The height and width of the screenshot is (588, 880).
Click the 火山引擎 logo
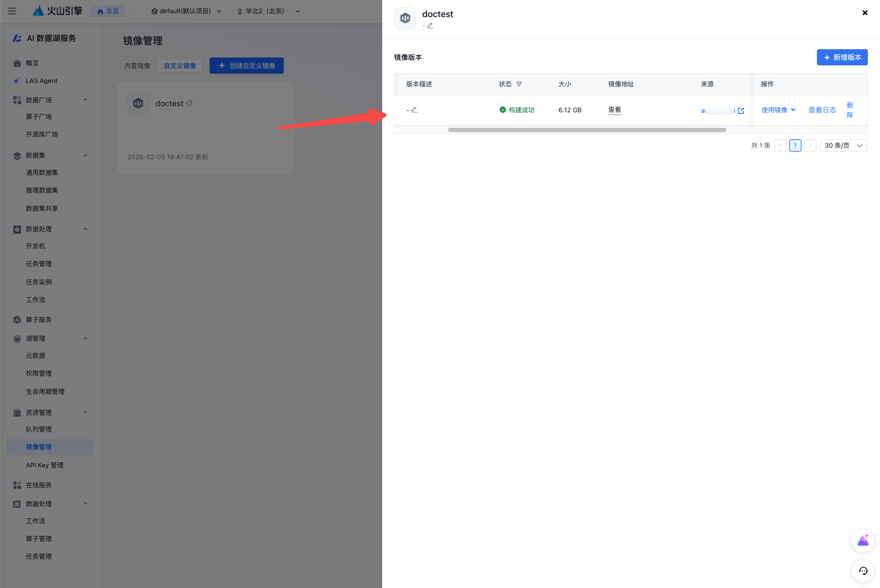58,11
